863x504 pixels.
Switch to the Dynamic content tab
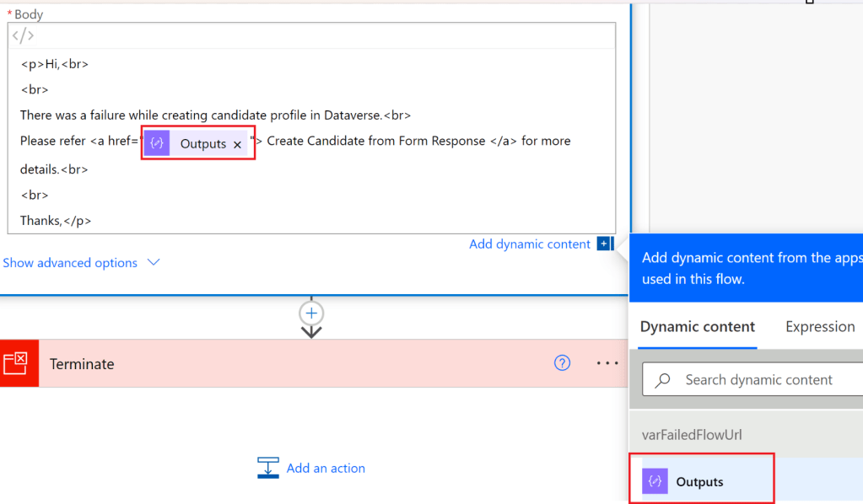point(697,327)
